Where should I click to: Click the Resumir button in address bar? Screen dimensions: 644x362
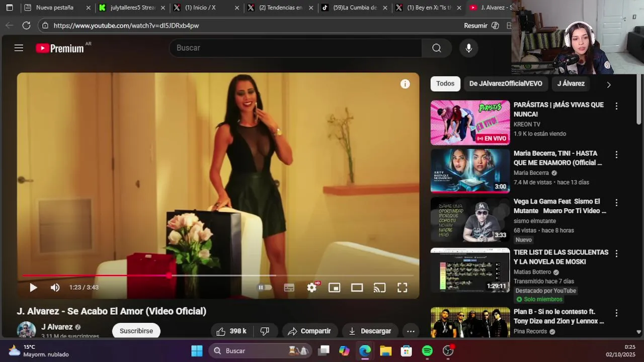481,25
